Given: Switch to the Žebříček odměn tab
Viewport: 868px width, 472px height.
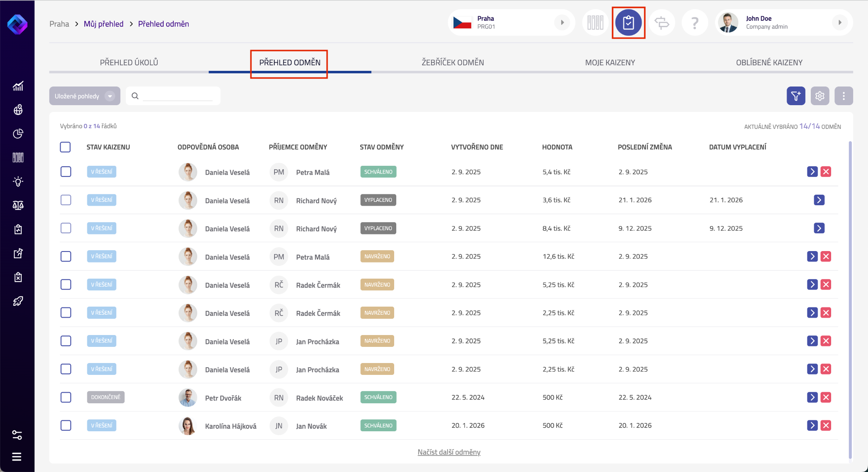Looking at the screenshot, I should pos(452,62).
